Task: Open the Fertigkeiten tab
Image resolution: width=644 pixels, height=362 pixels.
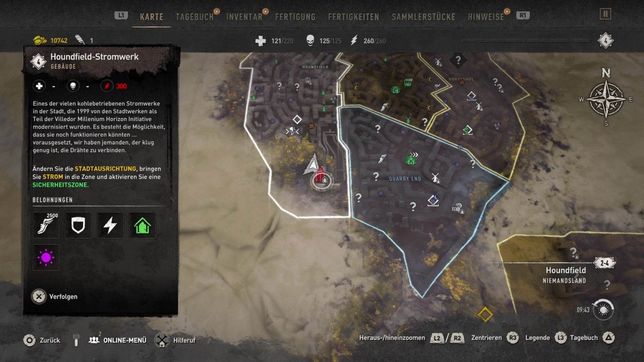Action: pyautogui.click(x=353, y=17)
